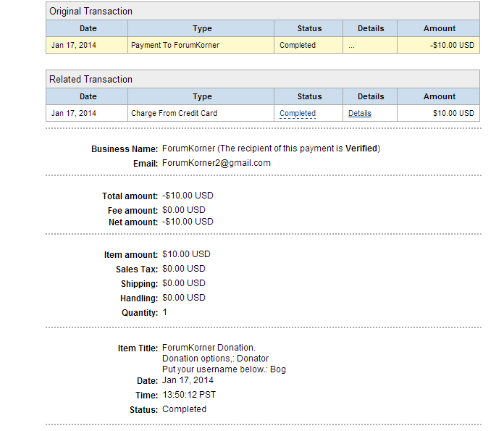Click the Type column header in Original Transaction
The width and height of the screenshot is (504, 431).
(x=202, y=28)
